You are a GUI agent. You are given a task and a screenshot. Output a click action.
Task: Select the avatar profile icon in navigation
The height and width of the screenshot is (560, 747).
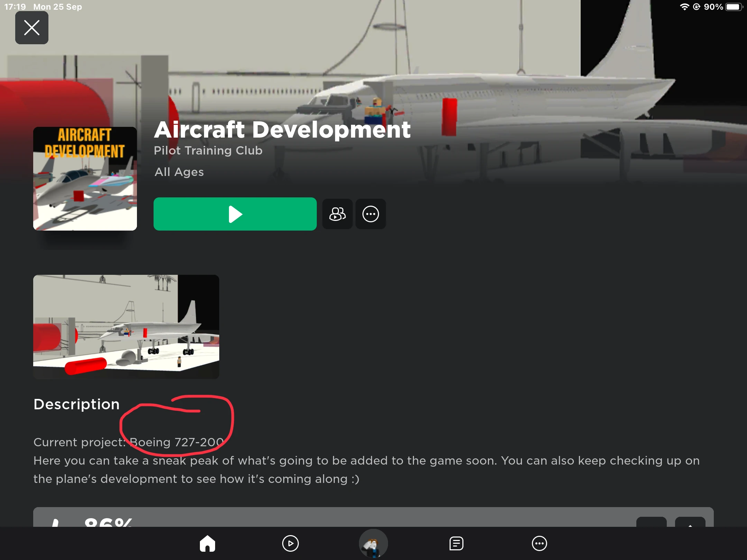click(x=373, y=543)
